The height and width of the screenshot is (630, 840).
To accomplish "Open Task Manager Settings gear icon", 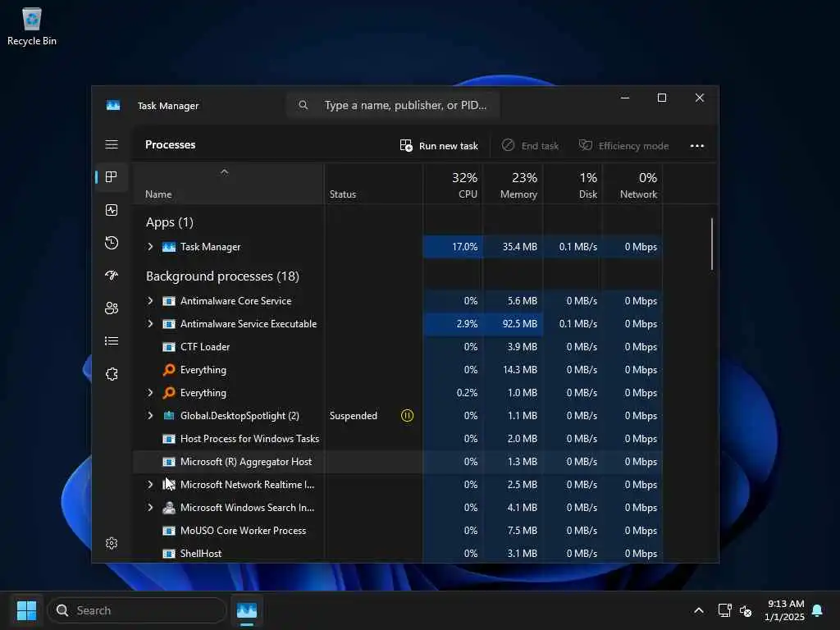I will tap(112, 543).
